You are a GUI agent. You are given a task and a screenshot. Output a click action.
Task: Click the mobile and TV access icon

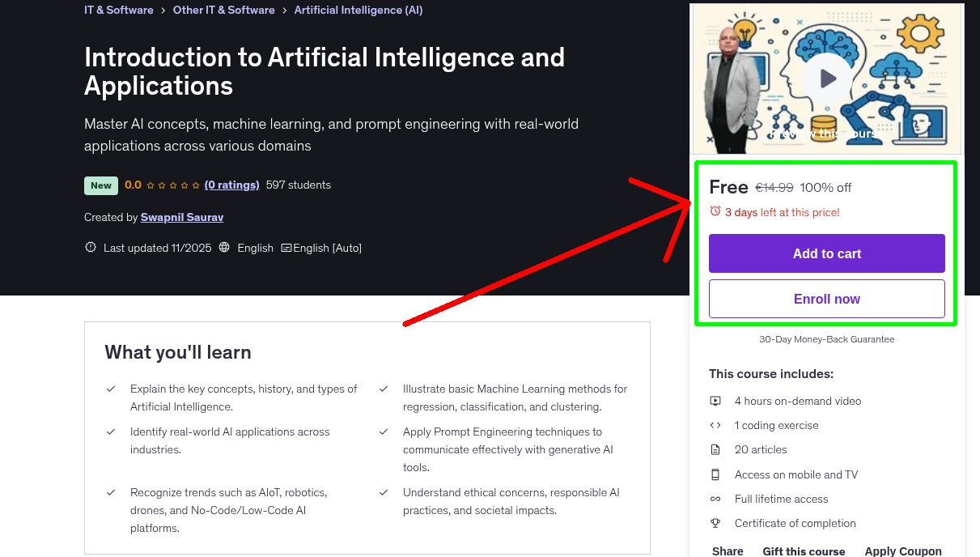coord(715,474)
